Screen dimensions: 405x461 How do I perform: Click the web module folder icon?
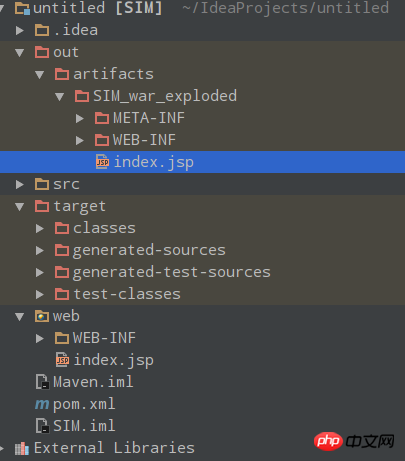(42, 316)
